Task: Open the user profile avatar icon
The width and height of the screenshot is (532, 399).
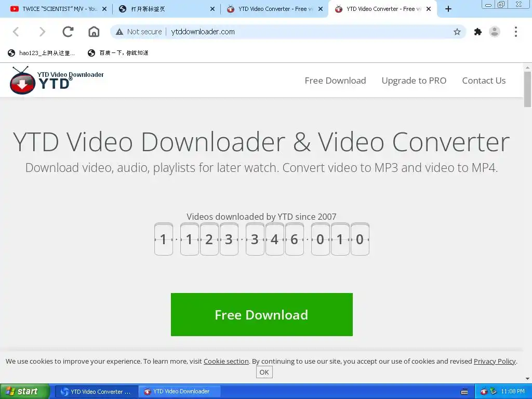Action: click(495, 32)
